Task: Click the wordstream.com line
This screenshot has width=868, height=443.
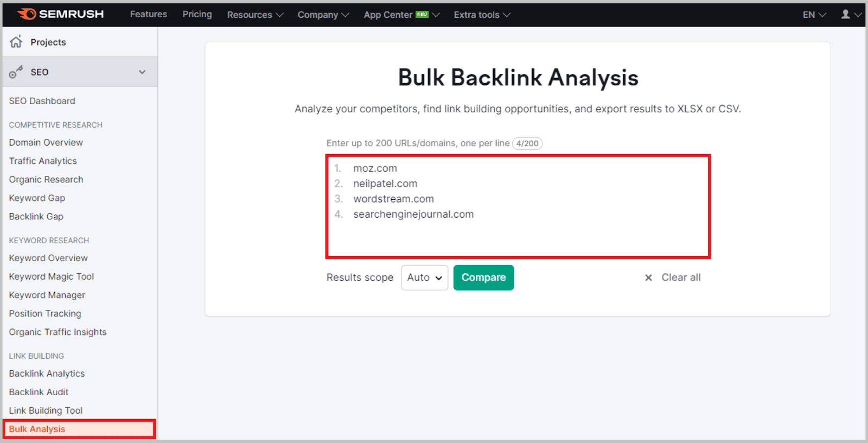Action: [393, 199]
